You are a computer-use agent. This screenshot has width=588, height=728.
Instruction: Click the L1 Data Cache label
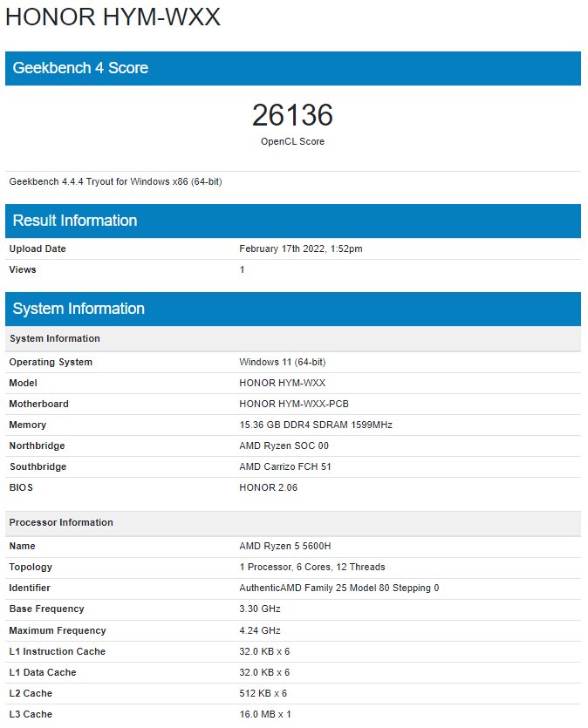(x=43, y=672)
